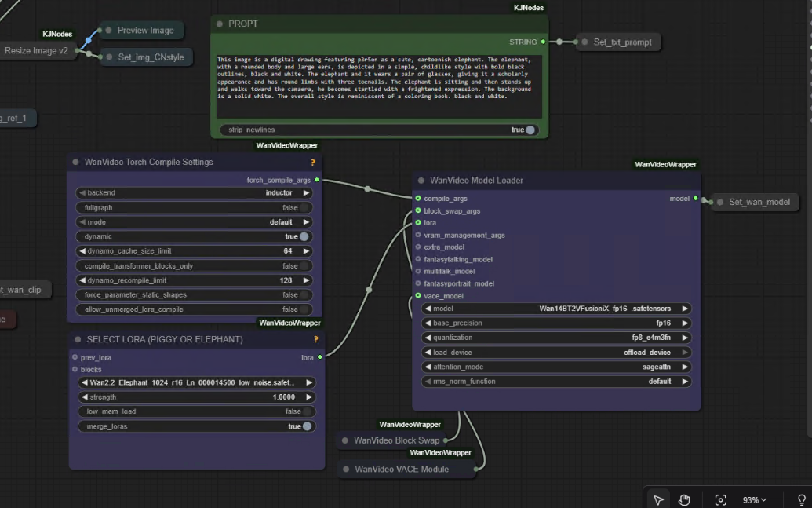Viewport: 812px width, 508px height.
Task: Click next arrow on attention_mode widget
Action: [685, 367]
